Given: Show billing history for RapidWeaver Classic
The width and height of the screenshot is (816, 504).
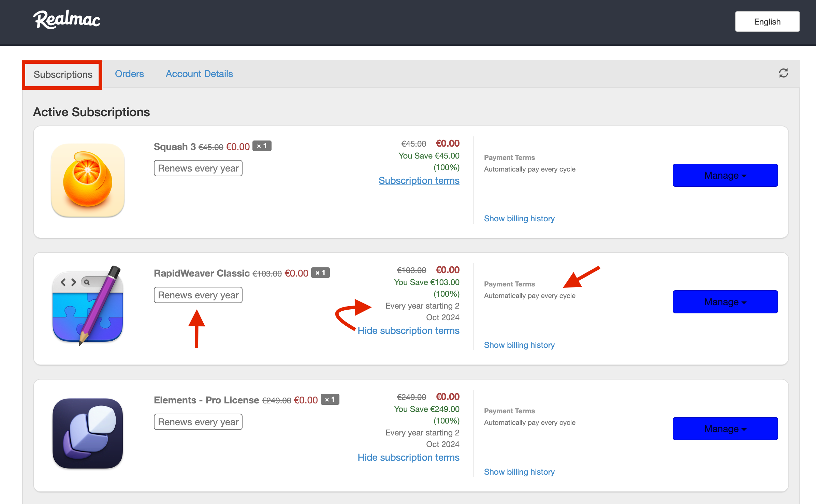Looking at the screenshot, I should pyautogui.click(x=519, y=345).
